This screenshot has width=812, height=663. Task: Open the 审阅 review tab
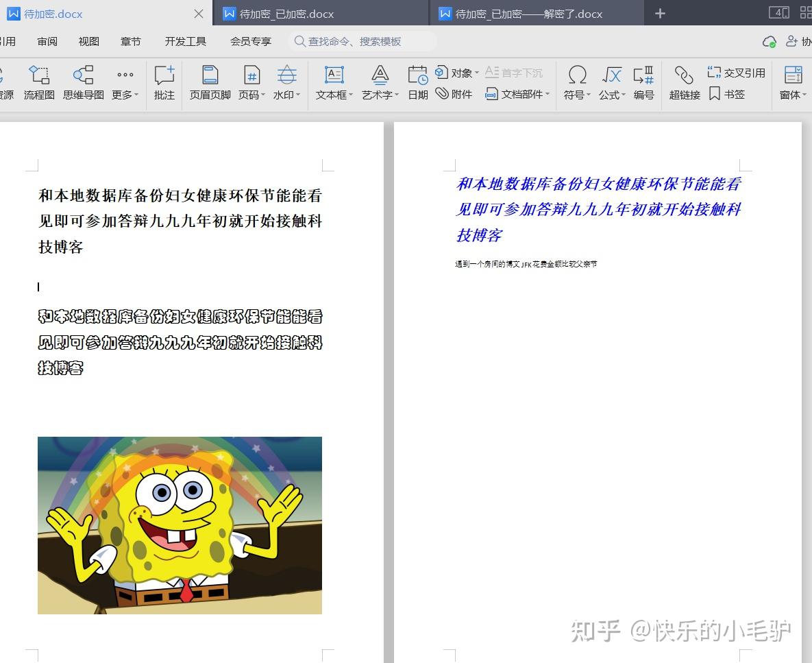47,41
